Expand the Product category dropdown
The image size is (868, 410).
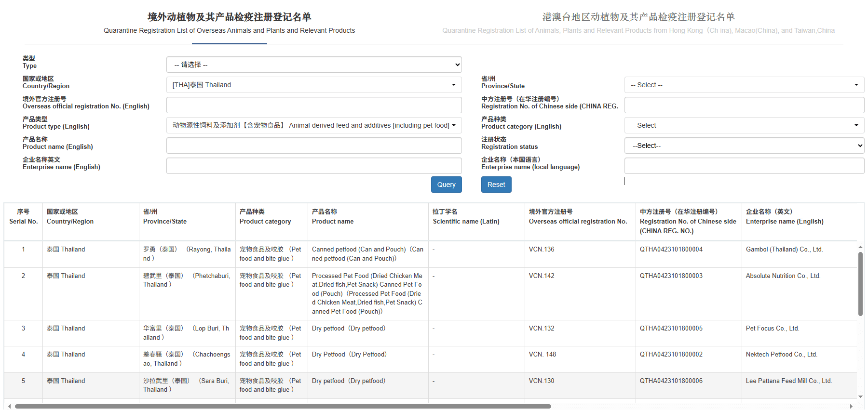click(744, 125)
